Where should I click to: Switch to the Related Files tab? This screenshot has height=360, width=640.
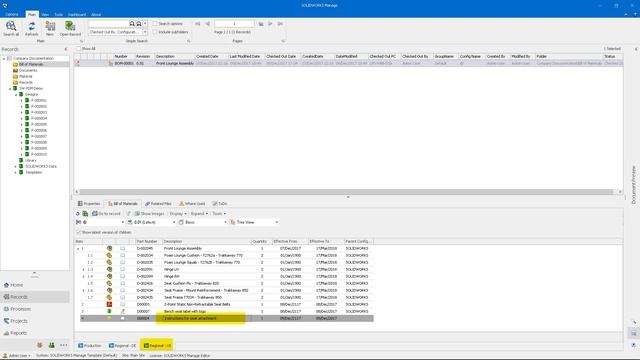[158, 203]
